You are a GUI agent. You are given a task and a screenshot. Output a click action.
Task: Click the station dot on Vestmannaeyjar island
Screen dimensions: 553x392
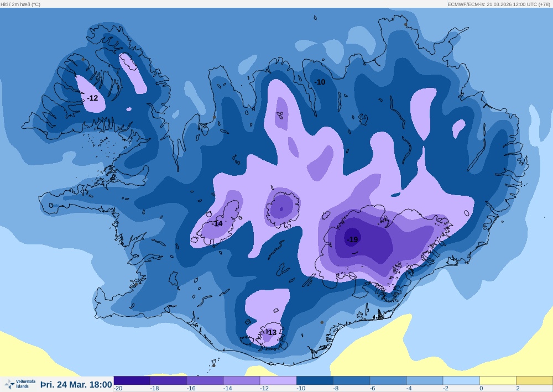pyautogui.click(x=213, y=365)
